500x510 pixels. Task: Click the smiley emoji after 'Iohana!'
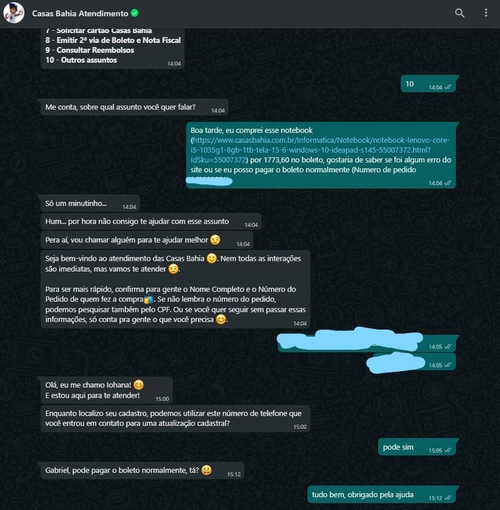pos(139,385)
